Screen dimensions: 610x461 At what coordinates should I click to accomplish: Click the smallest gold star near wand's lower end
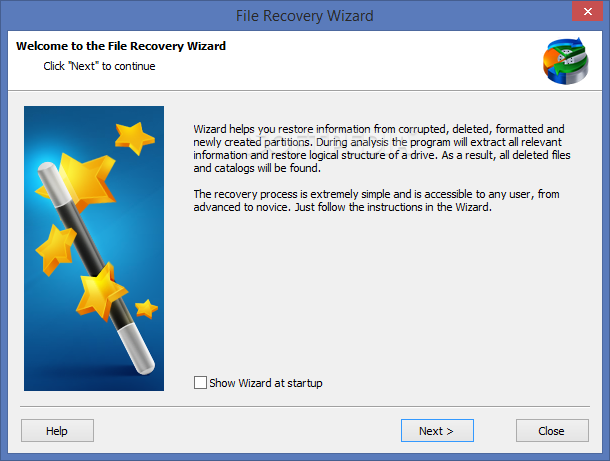click(146, 309)
